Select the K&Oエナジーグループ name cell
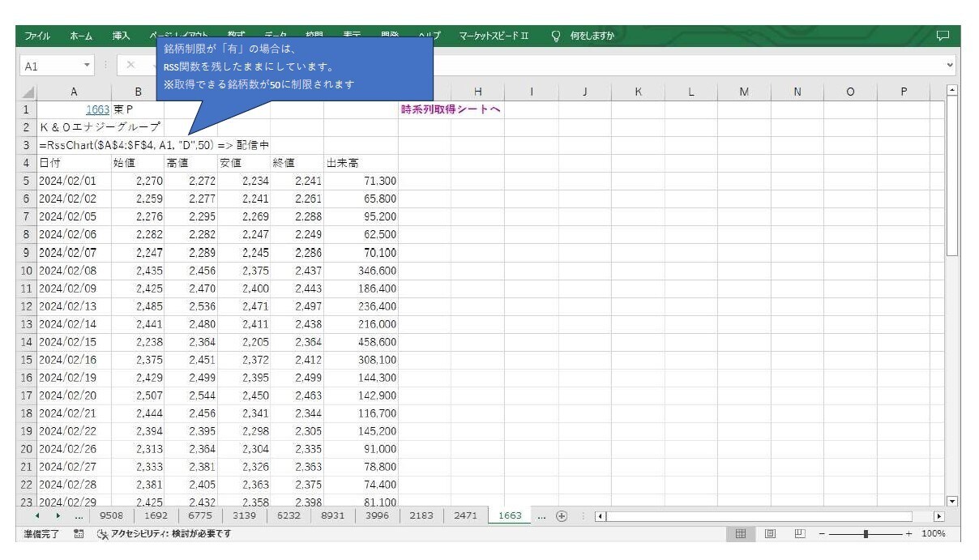 100,127
